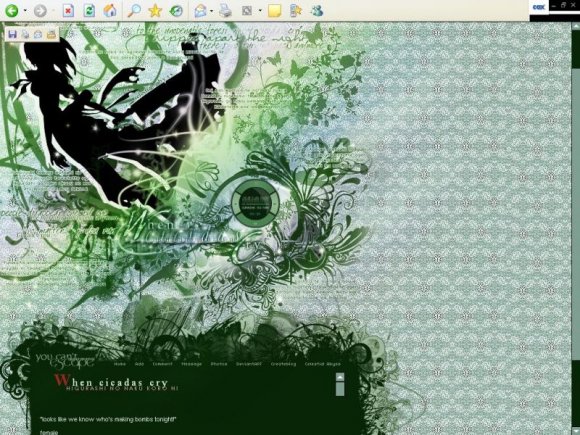Screen dimensions: 580x435
Task: Open the yellow note icon
Action: pos(274,11)
